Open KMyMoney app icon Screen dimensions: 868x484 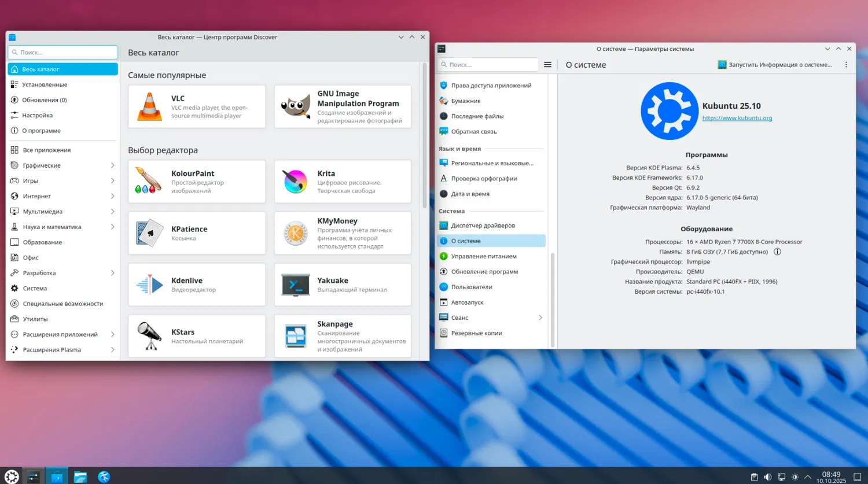pyautogui.click(x=295, y=233)
